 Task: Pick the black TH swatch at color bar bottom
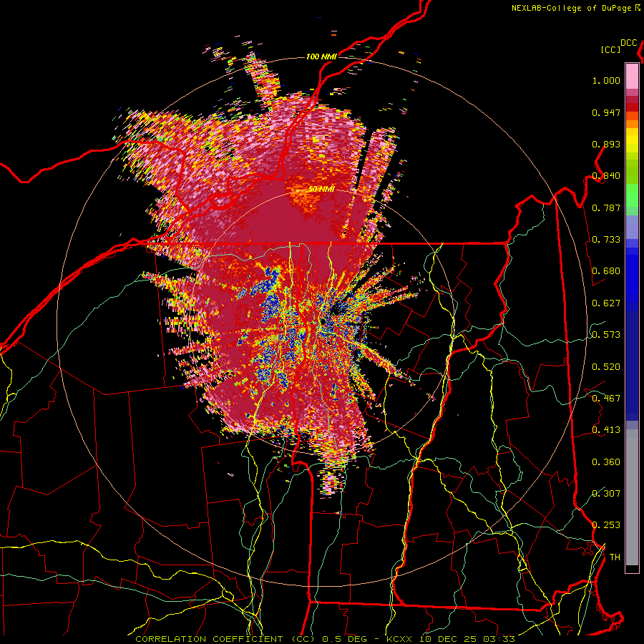coord(632,569)
